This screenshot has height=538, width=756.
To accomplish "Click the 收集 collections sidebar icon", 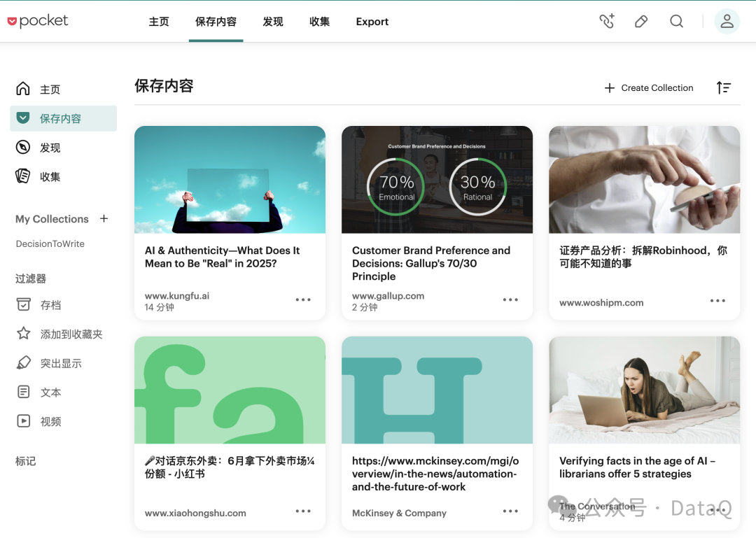I will [22, 176].
